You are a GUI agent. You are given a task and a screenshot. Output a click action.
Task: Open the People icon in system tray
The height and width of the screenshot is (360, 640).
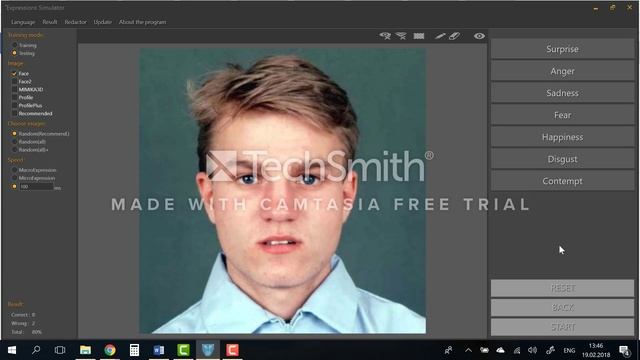449,350
